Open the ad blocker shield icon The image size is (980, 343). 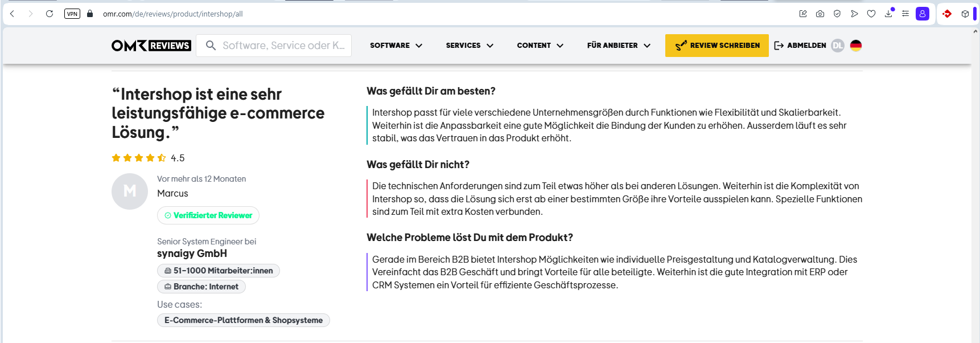coord(837,14)
